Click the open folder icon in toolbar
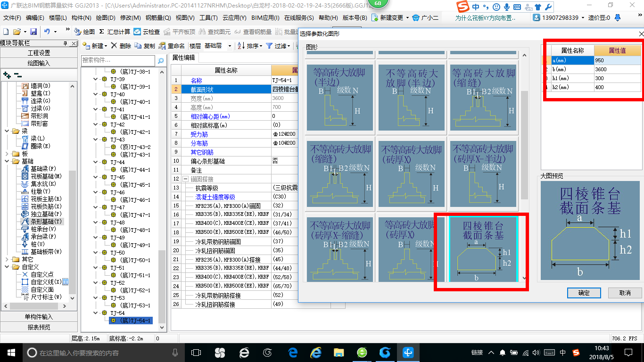 pyautogui.click(x=17, y=32)
